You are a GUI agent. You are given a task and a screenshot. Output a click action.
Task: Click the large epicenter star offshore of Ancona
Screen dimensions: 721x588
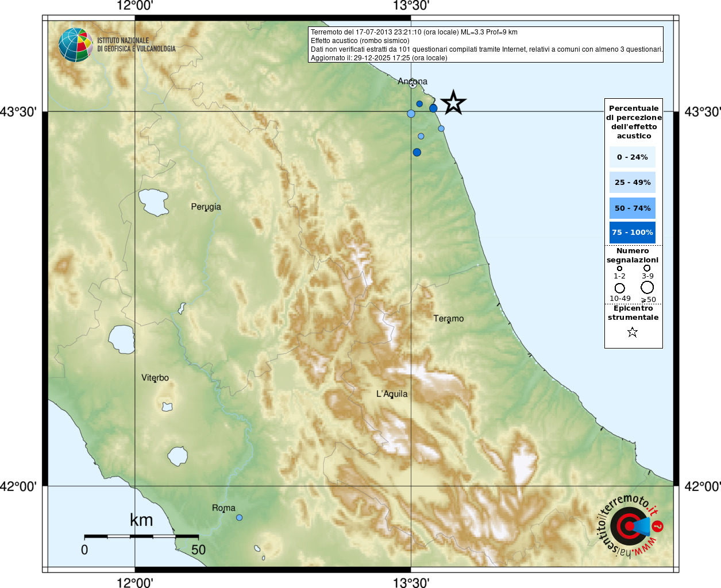(x=453, y=102)
